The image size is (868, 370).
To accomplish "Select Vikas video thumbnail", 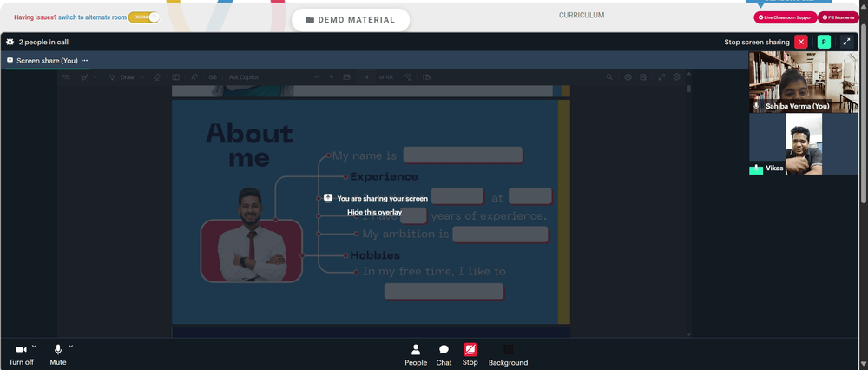I will point(804,144).
